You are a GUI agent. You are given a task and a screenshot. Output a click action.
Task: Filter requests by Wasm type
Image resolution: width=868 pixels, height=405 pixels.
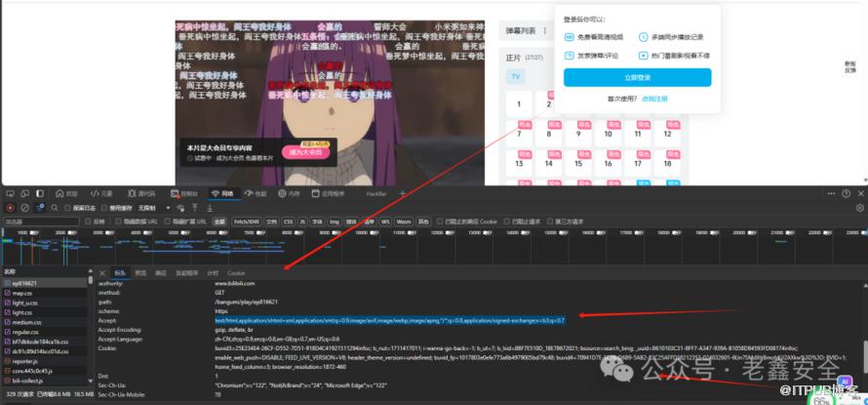(404, 222)
